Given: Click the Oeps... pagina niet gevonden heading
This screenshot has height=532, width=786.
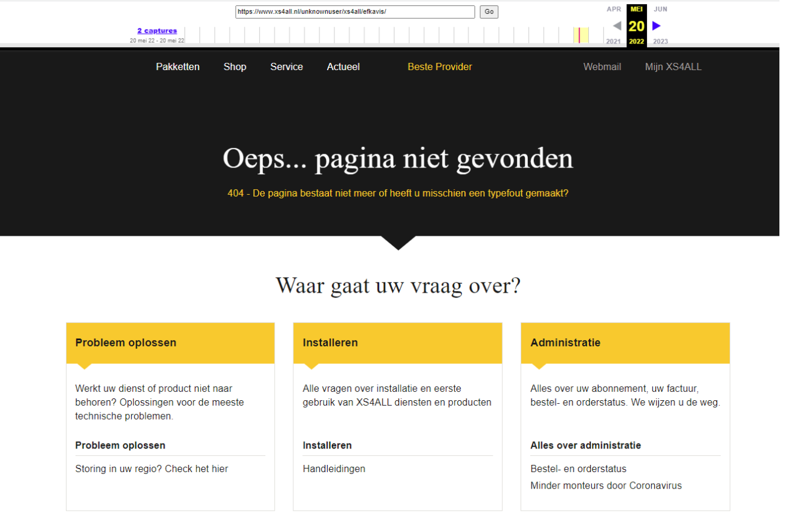Looking at the screenshot, I should tap(398, 158).
